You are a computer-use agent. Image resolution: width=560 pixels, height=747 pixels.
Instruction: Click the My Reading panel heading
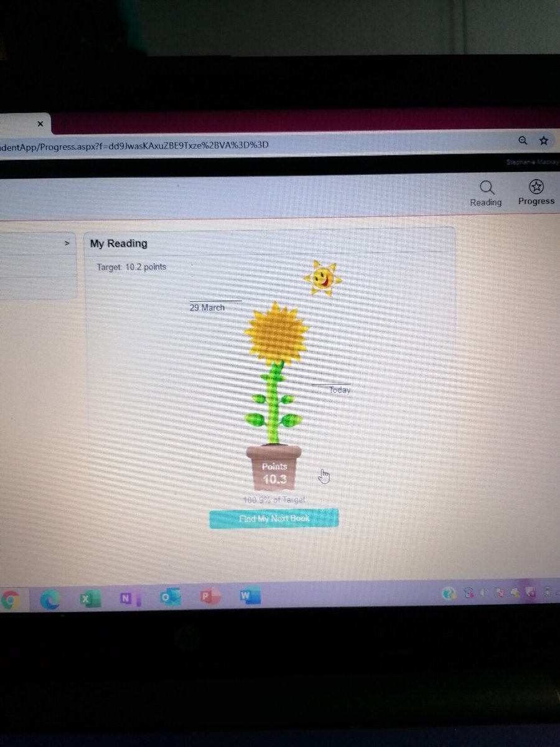point(119,243)
